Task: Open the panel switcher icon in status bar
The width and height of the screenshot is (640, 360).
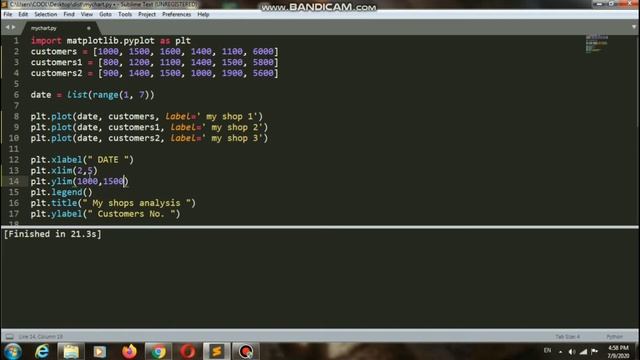Action: [9, 337]
